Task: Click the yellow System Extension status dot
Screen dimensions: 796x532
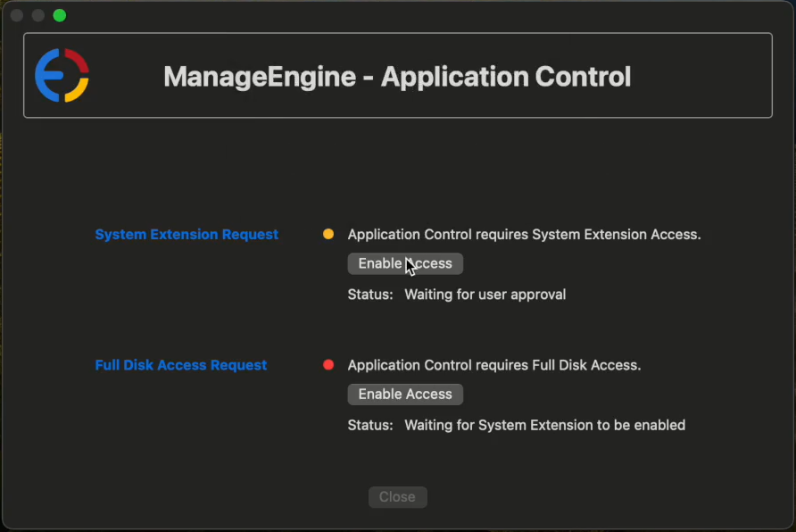Action: click(328, 235)
